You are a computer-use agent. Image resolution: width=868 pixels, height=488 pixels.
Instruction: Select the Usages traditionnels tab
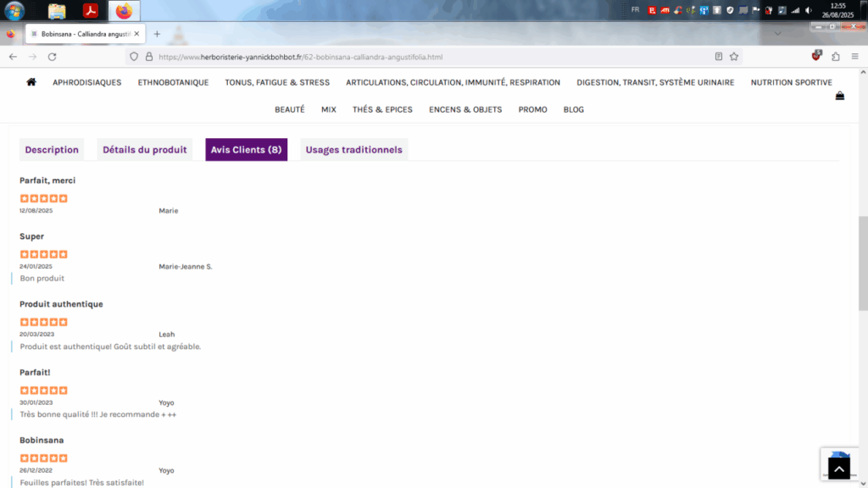tap(353, 150)
